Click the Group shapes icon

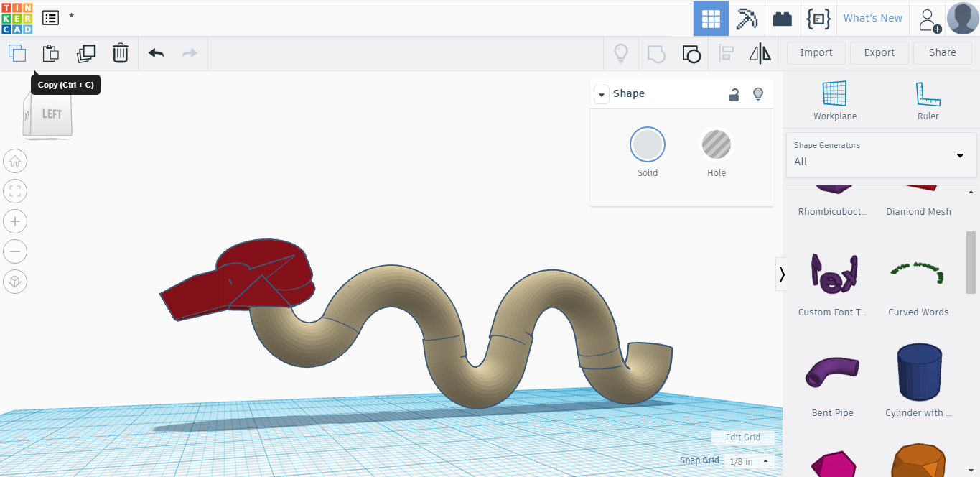[x=656, y=53]
